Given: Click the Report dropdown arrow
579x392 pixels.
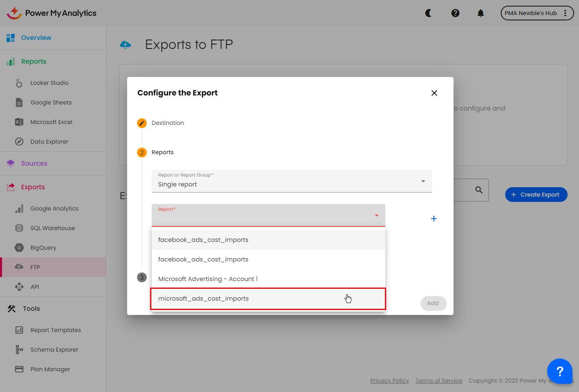Looking at the screenshot, I should pos(376,215).
